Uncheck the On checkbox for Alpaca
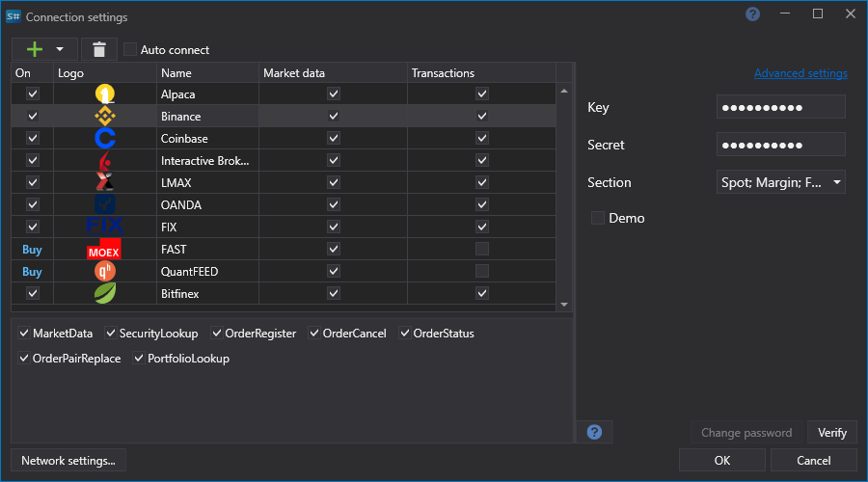 coord(33,94)
